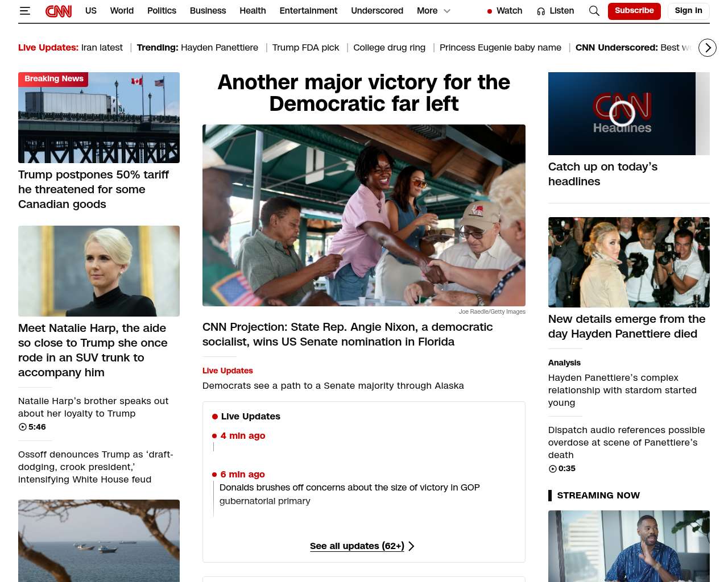Read Panettiere complex relationship analysis

tap(622, 390)
